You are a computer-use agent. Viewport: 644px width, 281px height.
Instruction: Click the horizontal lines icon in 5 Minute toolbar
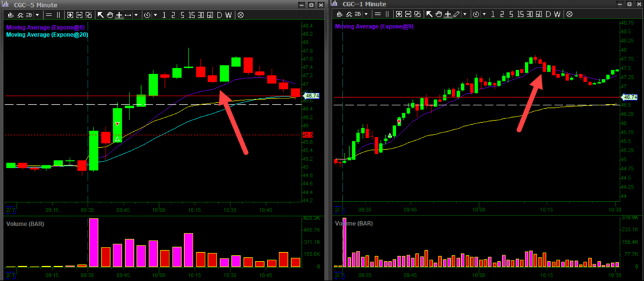point(50,14)
